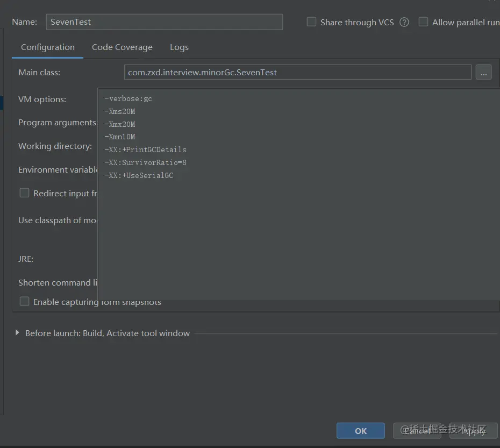Screen dimensions: 500x448
Task: Open Code Coverage tab
Action: pyautogui.click(x=122, y=47)
